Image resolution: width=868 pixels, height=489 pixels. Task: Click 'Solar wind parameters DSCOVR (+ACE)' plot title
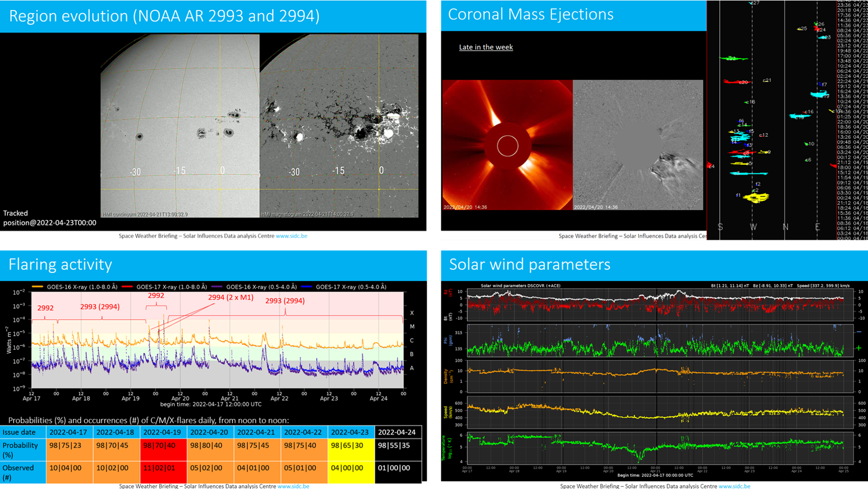(521, 286)
